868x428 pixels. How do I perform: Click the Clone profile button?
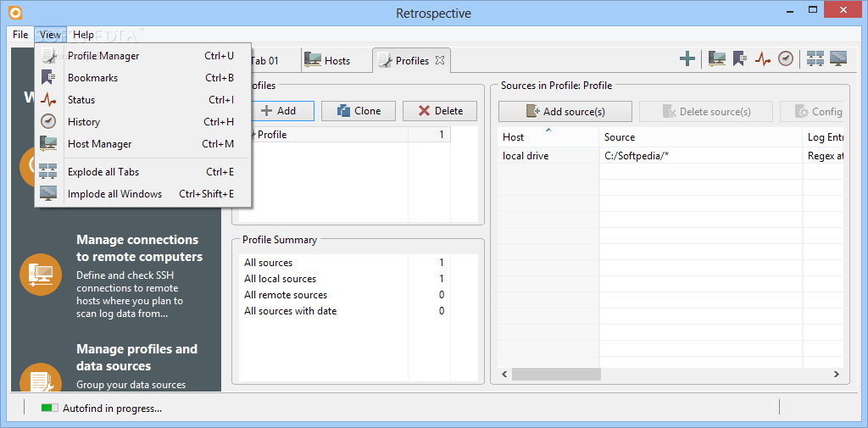click(x=359, y=111)
